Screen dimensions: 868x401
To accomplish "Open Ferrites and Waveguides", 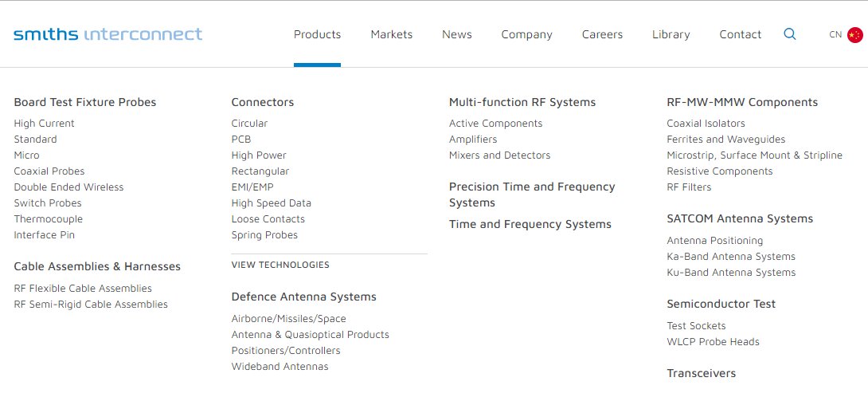I will pyautogui.click(x=725, y=139).
